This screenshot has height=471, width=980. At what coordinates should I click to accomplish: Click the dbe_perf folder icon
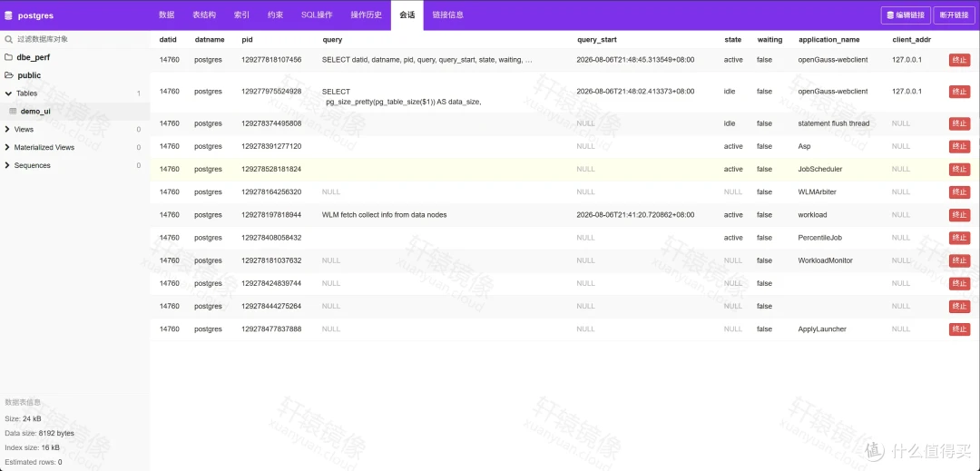coord(9,57)
